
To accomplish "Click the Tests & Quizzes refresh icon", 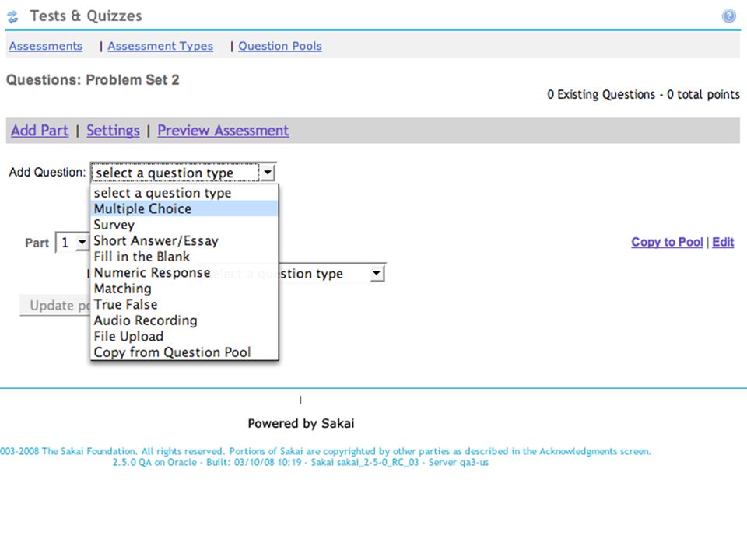I will coord(13,16).
